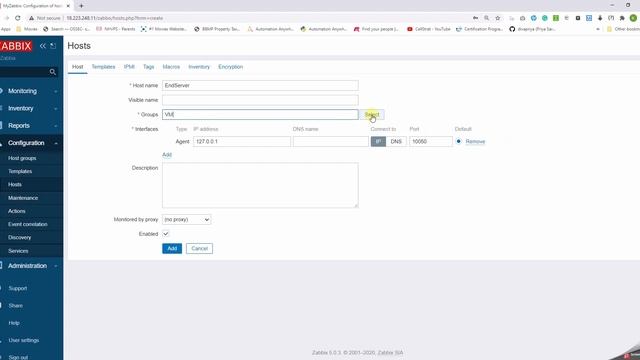
Task: Open Actions in sidebar
Action: (17, 211)
